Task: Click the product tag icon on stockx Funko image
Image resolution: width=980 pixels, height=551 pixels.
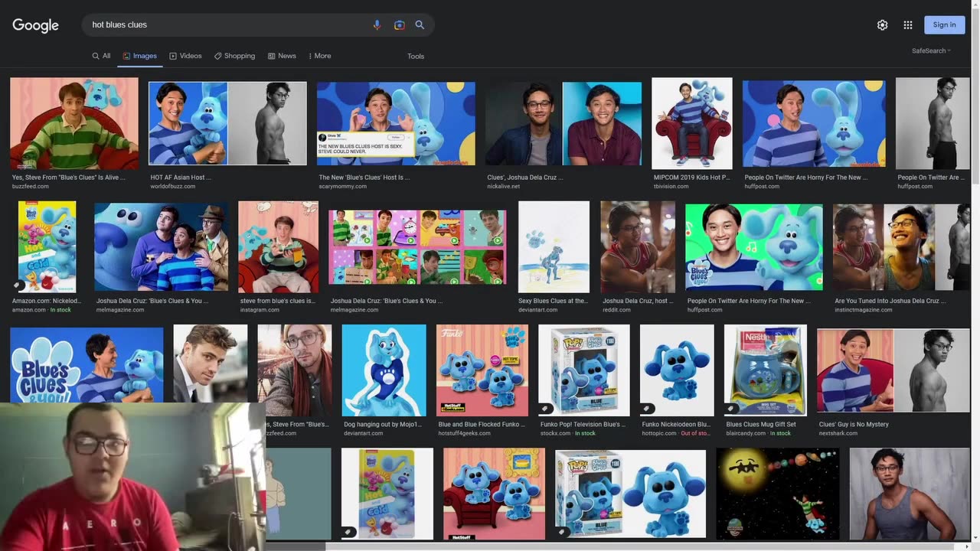Action: pos(545,409)
